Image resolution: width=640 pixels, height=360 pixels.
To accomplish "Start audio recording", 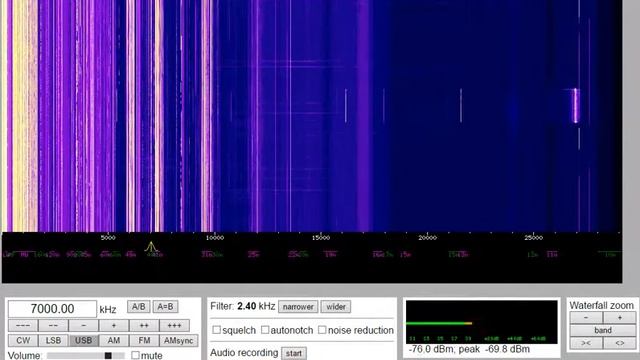I will pyautogui.click(x=293, y=353).
